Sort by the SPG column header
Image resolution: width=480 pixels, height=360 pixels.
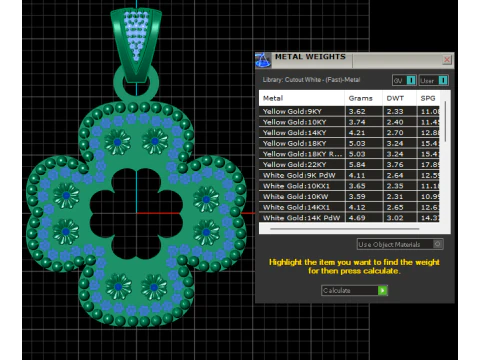click(428, 98)
